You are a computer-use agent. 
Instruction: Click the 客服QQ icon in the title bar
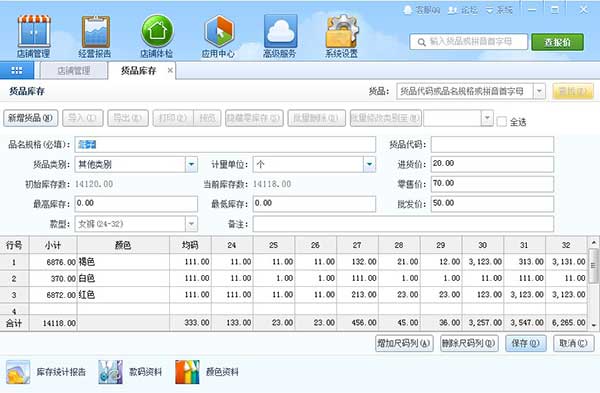click(408, 10)
